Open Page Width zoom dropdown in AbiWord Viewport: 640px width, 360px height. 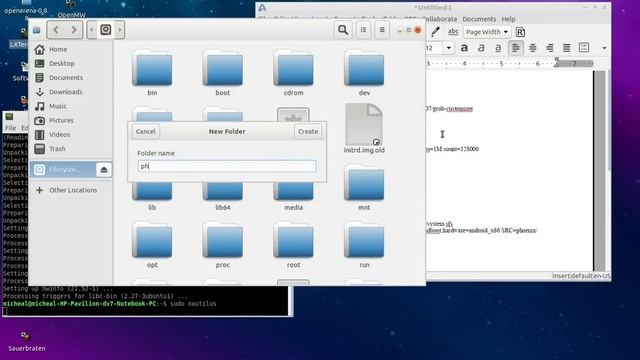click(x=487, y=32)
